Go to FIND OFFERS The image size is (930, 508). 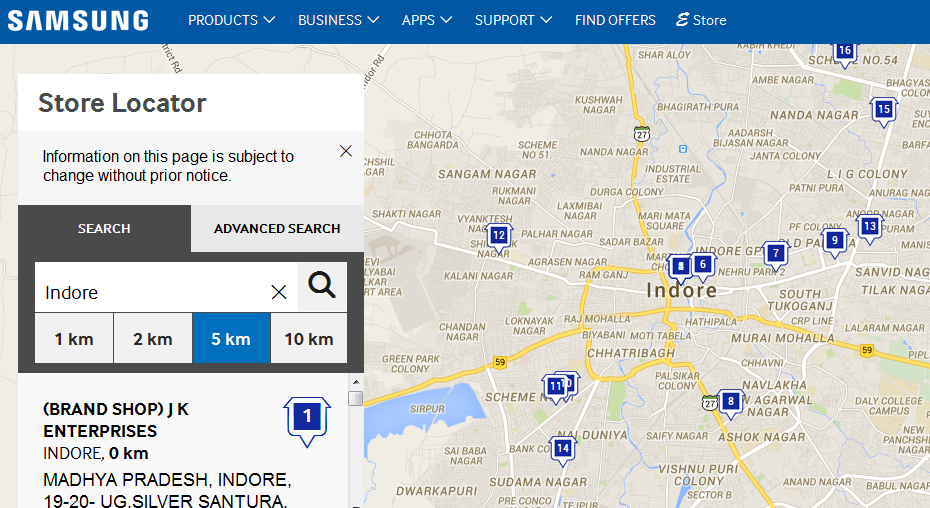coord(615,20)
